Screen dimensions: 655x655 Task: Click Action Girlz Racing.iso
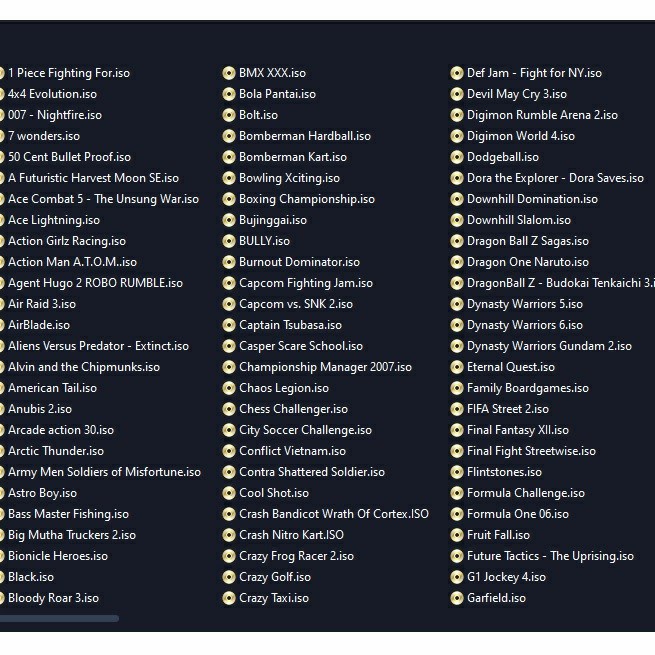(67, 241)
